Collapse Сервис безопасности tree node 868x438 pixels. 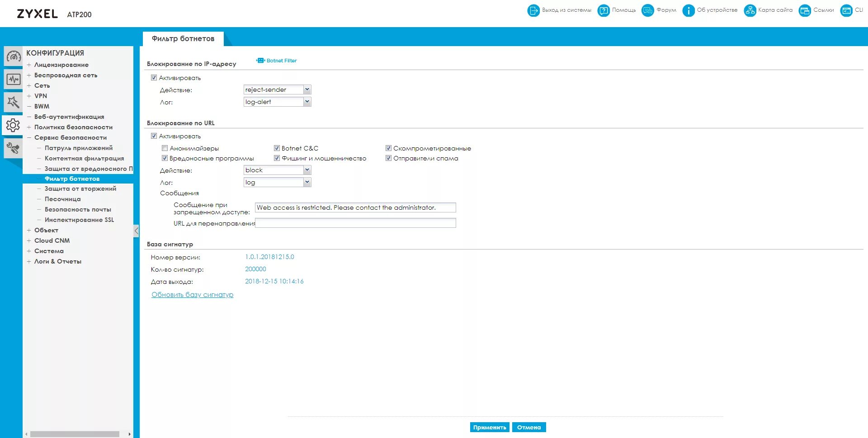[x=29, y=138]
